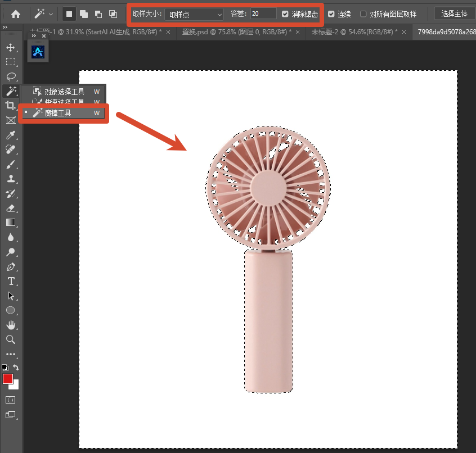Select the Ellipse shape tool
This screenshot has height=453, width=476.
[x=11, y=310]
